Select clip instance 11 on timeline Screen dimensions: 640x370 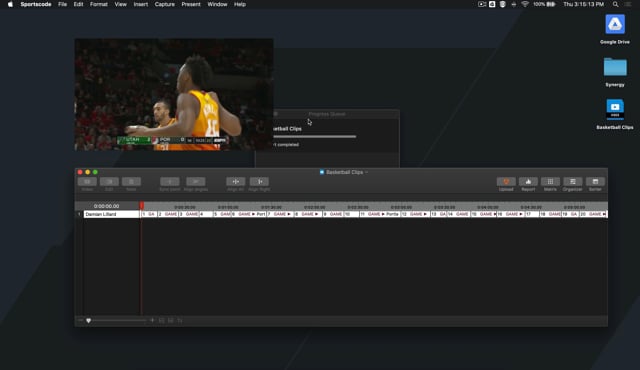(x=380, y=214)
